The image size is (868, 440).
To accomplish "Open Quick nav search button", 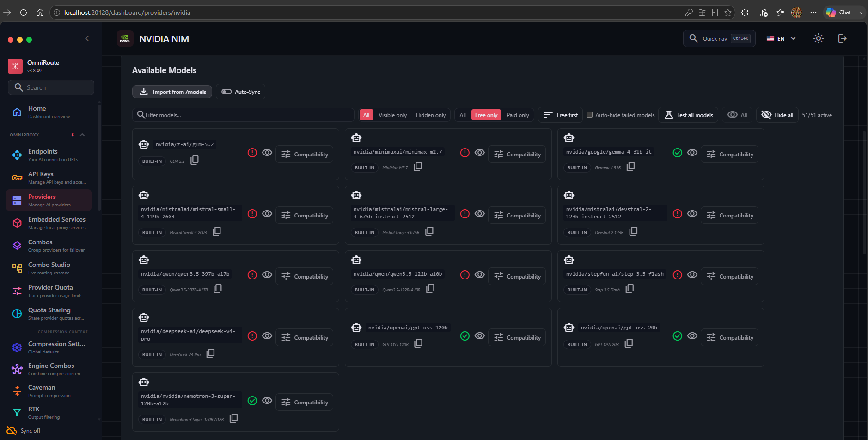I will [x=720, y=38].
